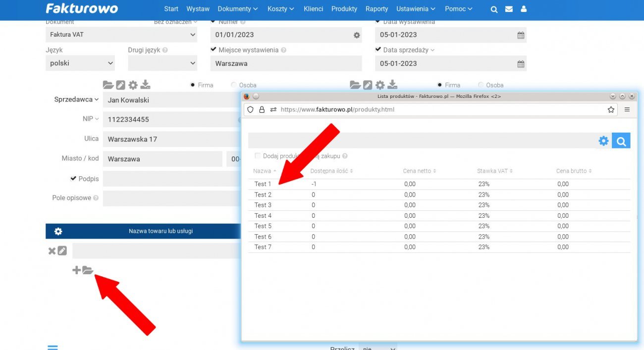
Task: Open Dokument dropdown showing Faktura VAT
Action: 121,35
